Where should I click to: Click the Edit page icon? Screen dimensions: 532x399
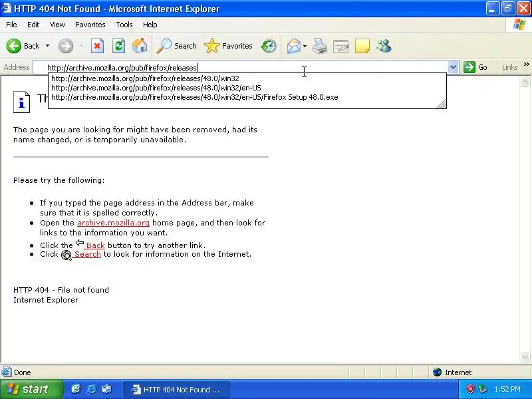coord(341,46)
